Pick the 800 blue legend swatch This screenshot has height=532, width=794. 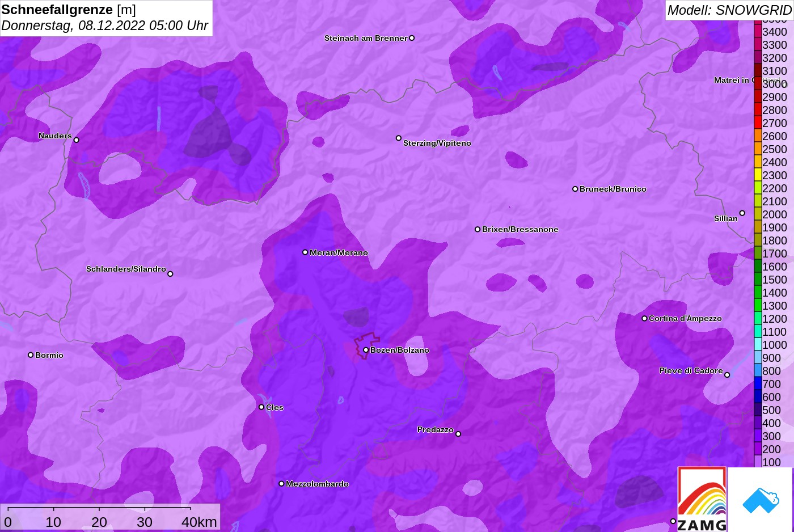758,371
